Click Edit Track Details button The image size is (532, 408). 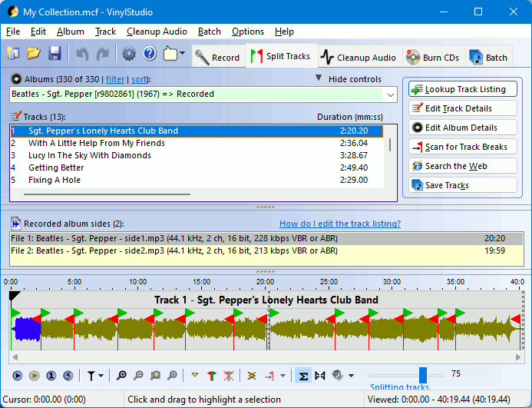[x=463, y=108]
